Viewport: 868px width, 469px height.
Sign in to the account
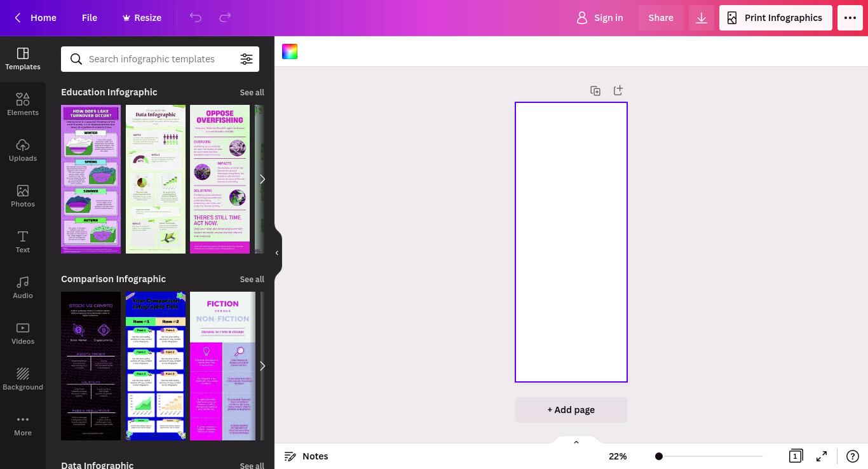pyautogui.click(x=599, y=18)
